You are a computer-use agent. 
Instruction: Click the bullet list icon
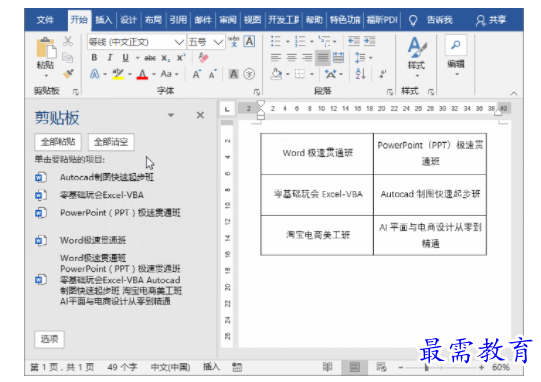tap(276, 41)
